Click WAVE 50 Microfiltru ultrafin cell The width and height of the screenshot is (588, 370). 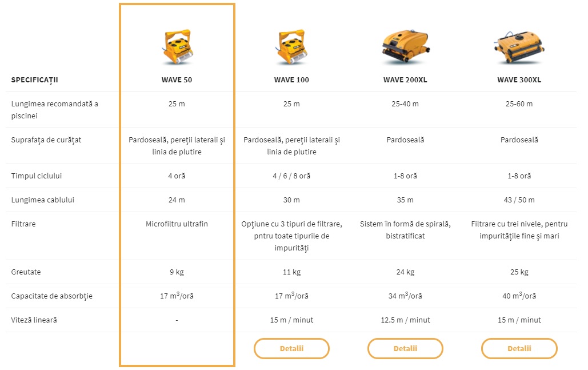tap(177, 224)
